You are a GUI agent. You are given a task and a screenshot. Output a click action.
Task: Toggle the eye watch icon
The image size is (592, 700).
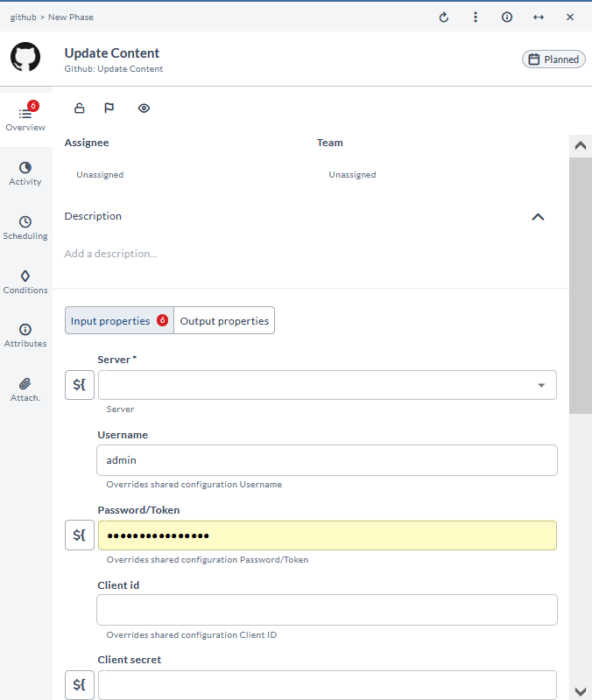coord(144,108)
